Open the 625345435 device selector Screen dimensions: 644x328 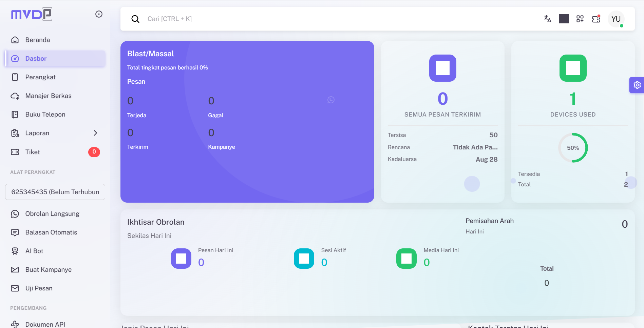[x=55, y=192]
